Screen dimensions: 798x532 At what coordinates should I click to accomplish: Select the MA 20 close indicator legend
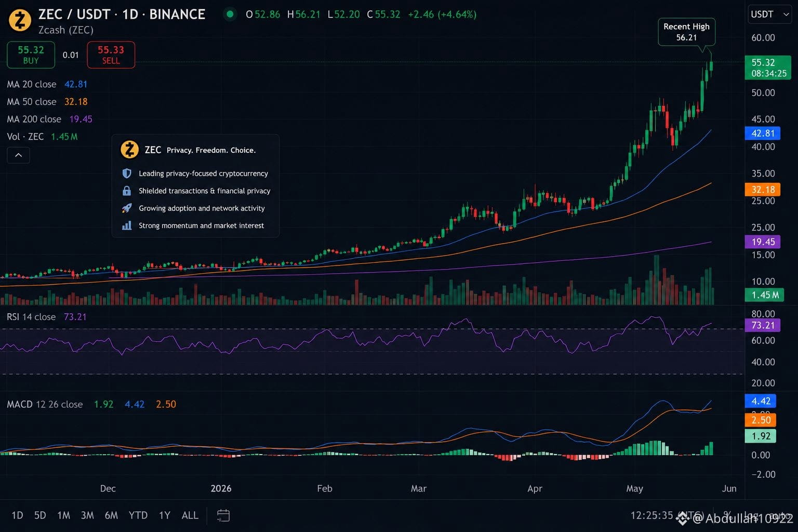(47, 84)
